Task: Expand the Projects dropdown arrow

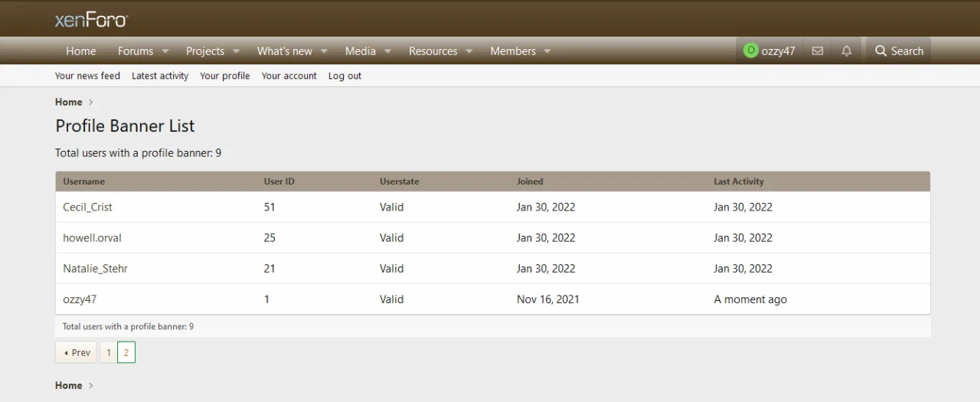Action: tap(236, 51)
